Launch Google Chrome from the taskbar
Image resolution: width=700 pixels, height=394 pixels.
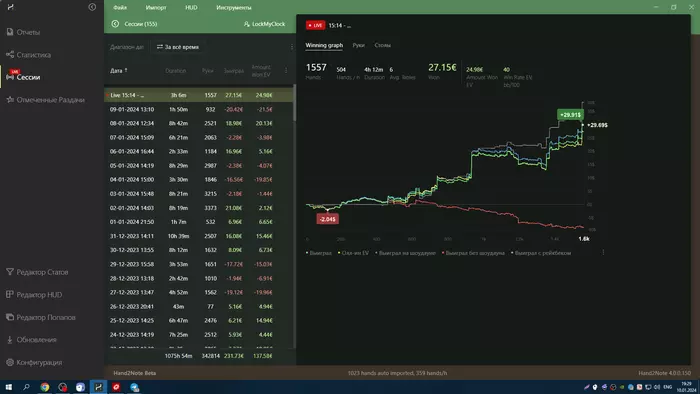[45, 387]
